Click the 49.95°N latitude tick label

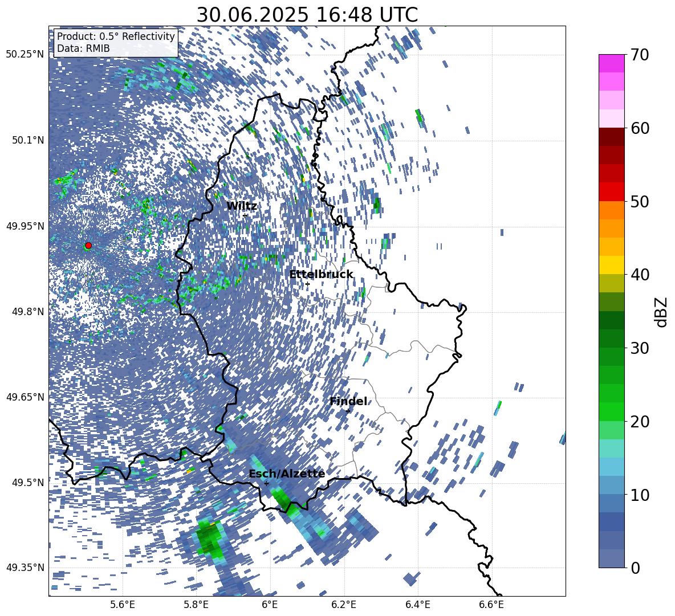click(x=25, y=226)
